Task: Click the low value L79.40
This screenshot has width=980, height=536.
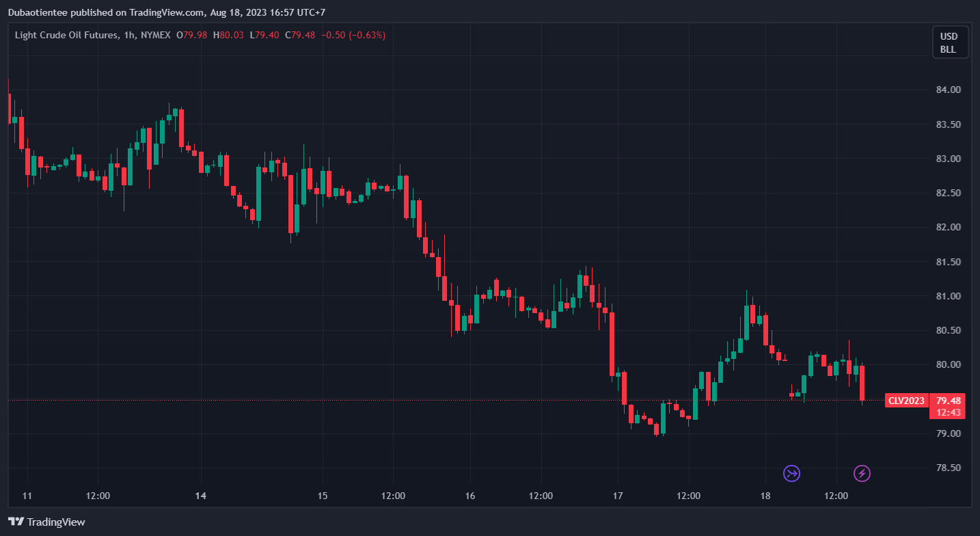Action: point(264,35)
